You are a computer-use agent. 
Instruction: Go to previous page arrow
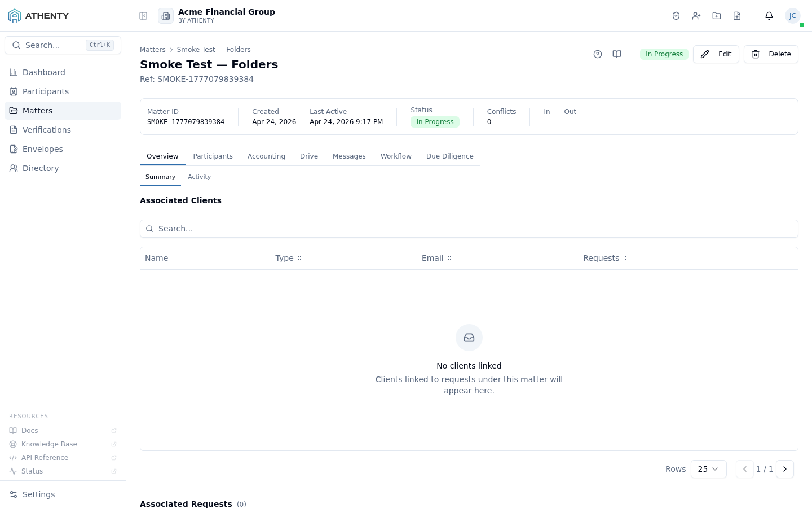[745, 469]
